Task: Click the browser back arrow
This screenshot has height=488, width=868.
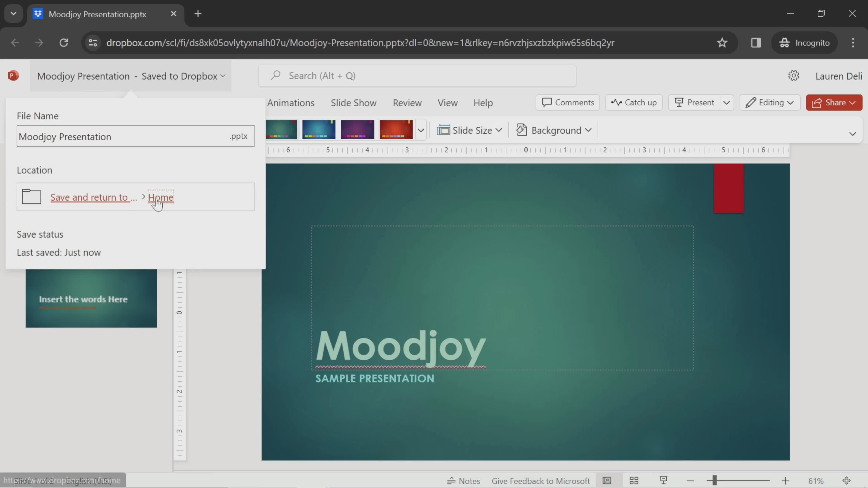Action: 15,43
